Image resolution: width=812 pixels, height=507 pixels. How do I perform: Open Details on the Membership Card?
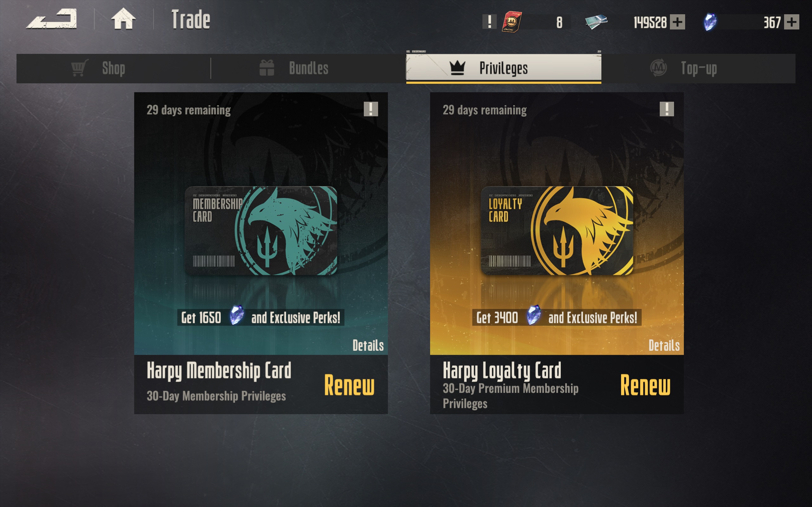tap(368, 345)
